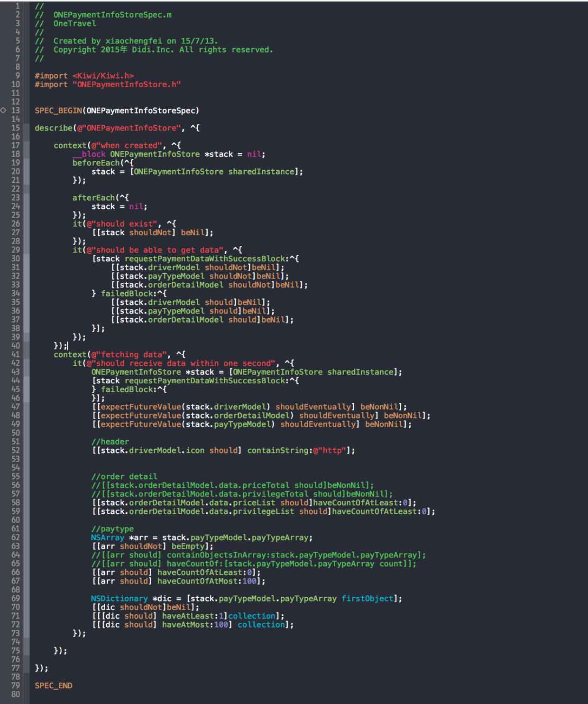Click the NSArray type name
This screenshot has width=588, height=704.
pyautogui.click(x=107, y=537)
